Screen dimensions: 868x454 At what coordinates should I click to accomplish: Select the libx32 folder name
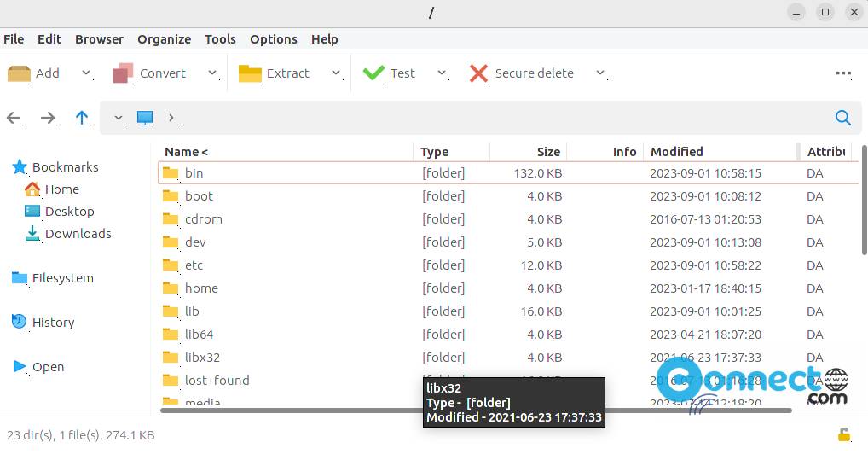click(203, 358)
